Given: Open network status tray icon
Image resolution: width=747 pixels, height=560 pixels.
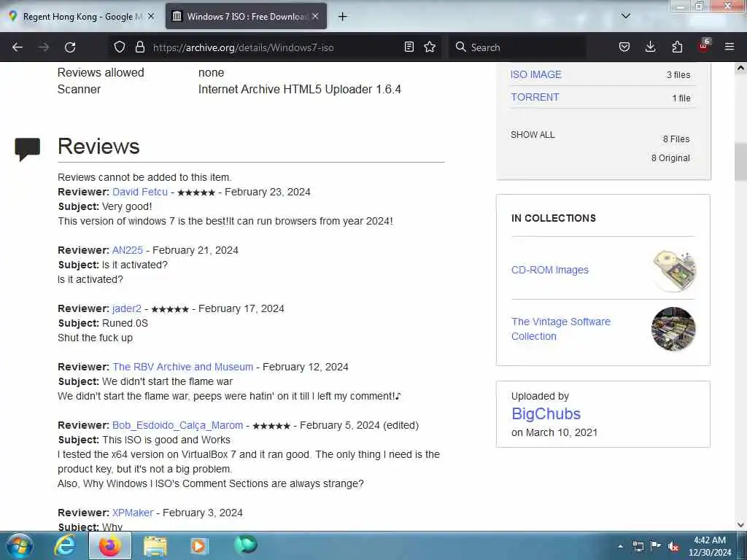Looking at the screenshot, I should coord(638,546).
